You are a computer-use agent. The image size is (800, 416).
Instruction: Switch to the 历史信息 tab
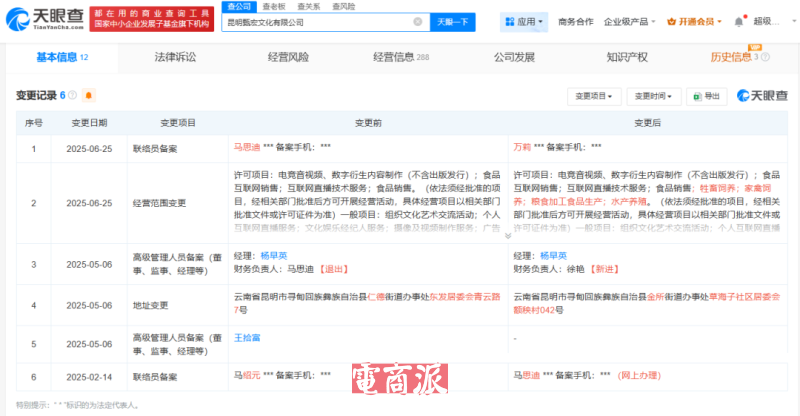click(731, 57)
